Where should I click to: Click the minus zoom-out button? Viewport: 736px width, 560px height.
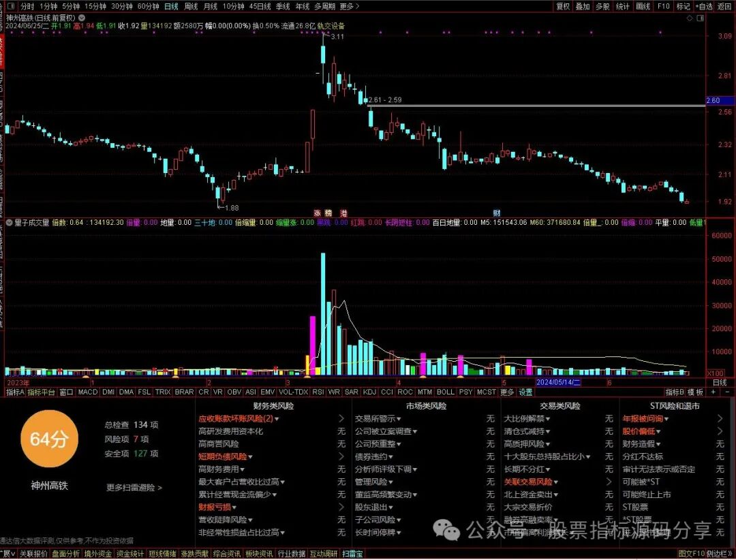tap(727, 392)
